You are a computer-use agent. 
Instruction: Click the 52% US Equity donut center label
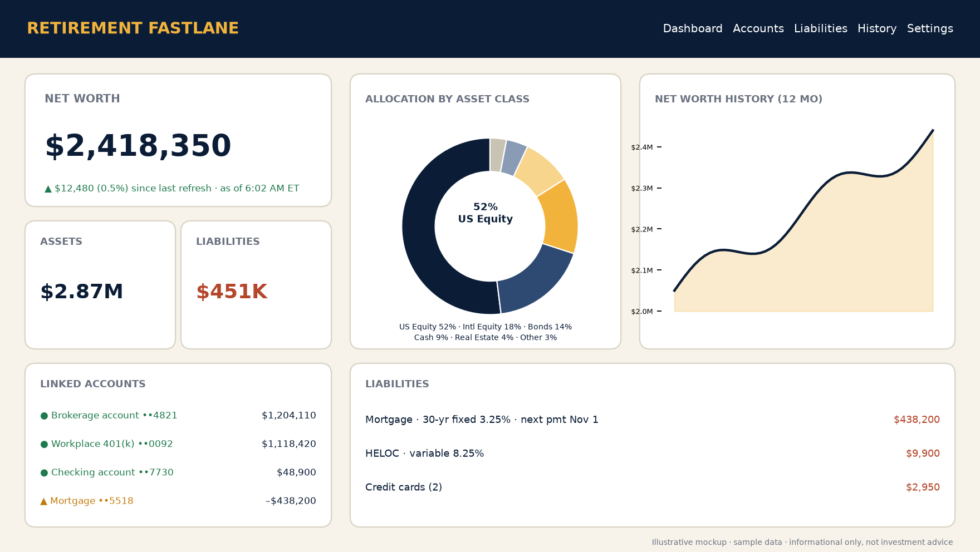(x=486, y=213)
